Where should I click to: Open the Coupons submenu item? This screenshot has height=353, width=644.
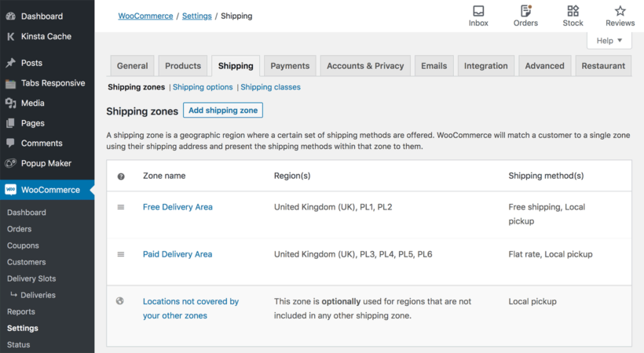tap(23, 246)
